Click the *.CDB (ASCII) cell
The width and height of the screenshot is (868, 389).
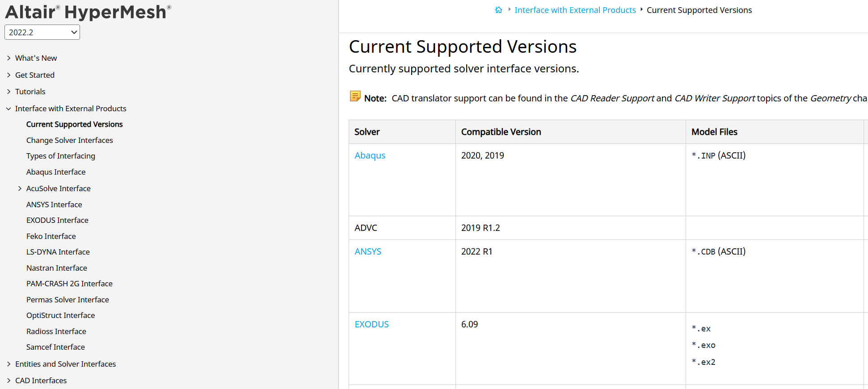point(775,276)
